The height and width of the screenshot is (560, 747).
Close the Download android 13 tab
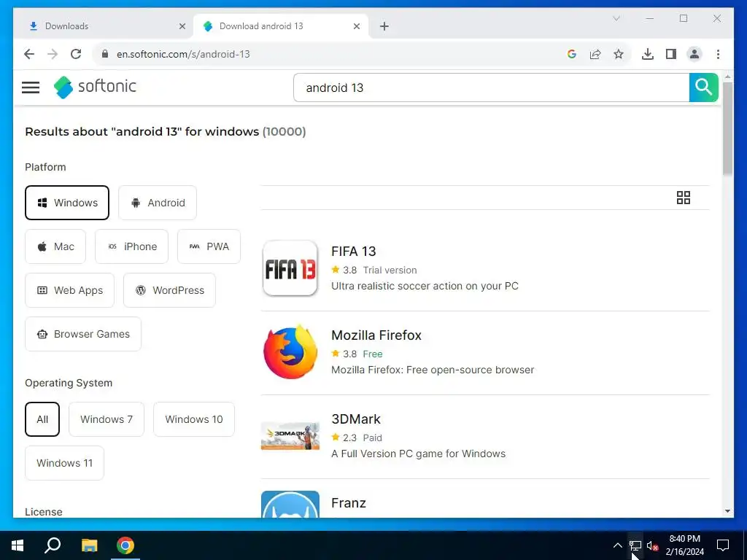356,26
